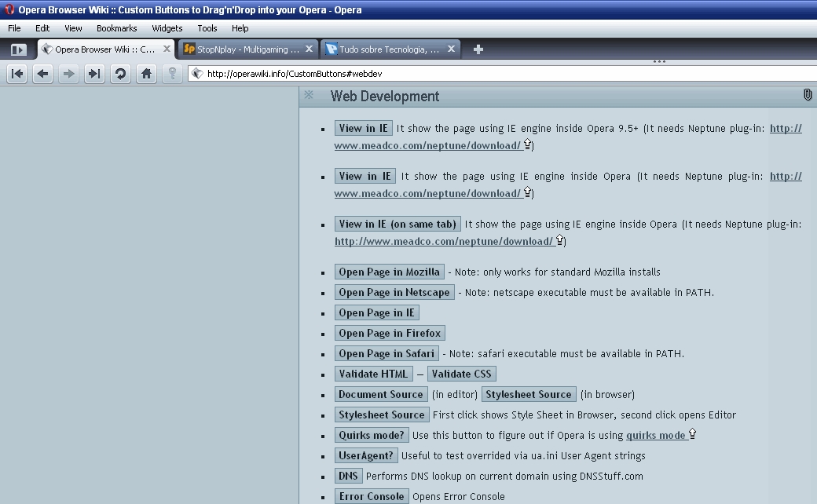Click the Open Page in Mozilla button
This screenshot has height=504, width=817.
click(389, 272)
